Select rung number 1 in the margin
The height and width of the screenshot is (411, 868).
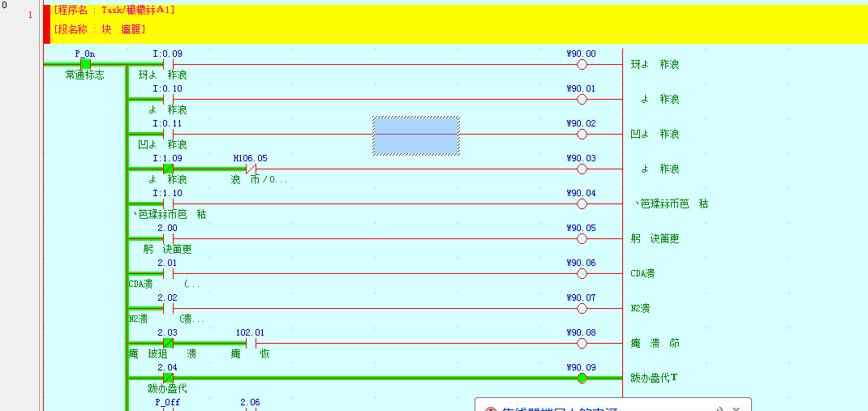31,15
